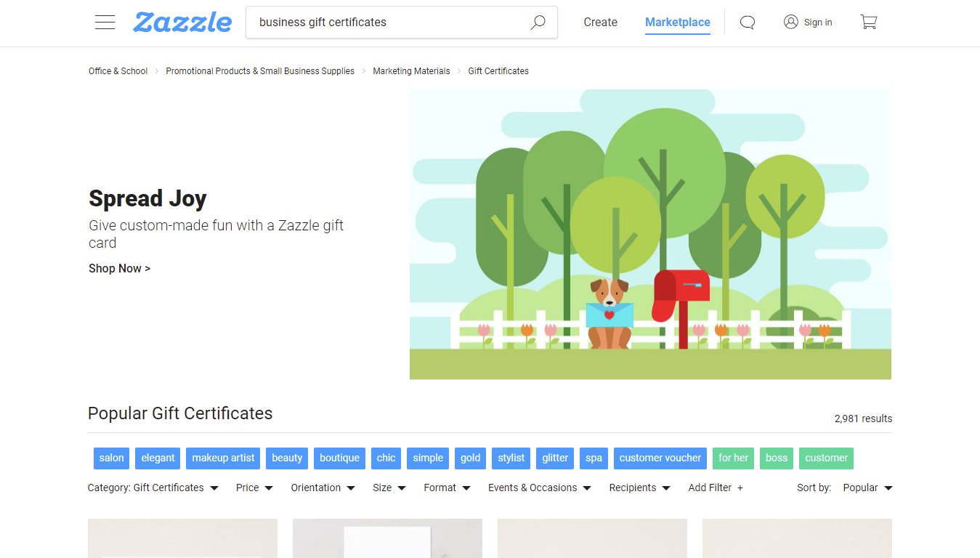
Task: Click Add Filter plus
Action: click(x=716, y=488)
